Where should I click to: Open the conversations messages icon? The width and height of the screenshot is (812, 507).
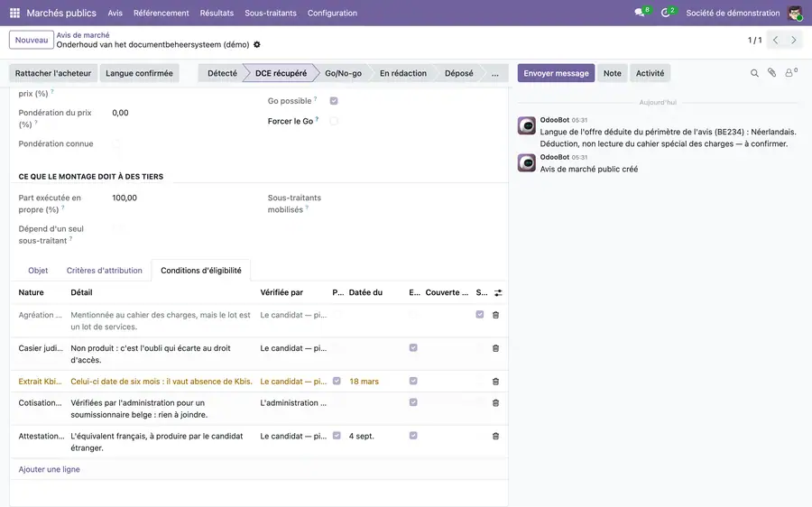tap(640, 13)
